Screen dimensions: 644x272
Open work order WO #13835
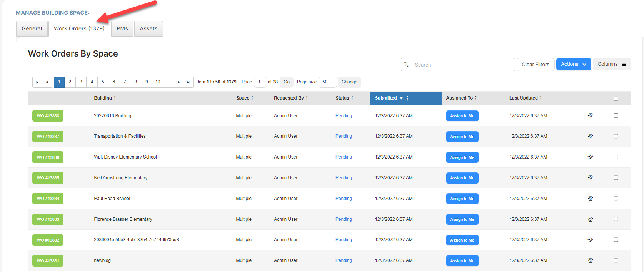point(48,178)
